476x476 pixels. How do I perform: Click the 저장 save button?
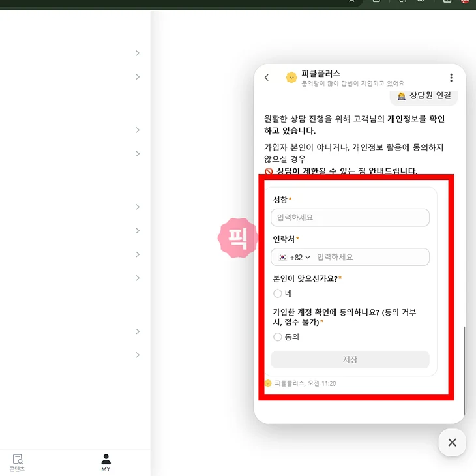[350, 359]
